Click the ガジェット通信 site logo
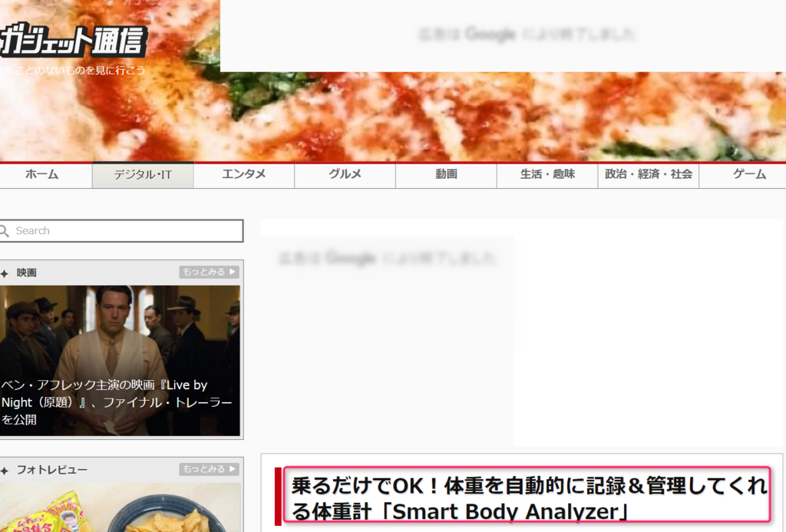The image size is (786, 532). pos(73,40)
